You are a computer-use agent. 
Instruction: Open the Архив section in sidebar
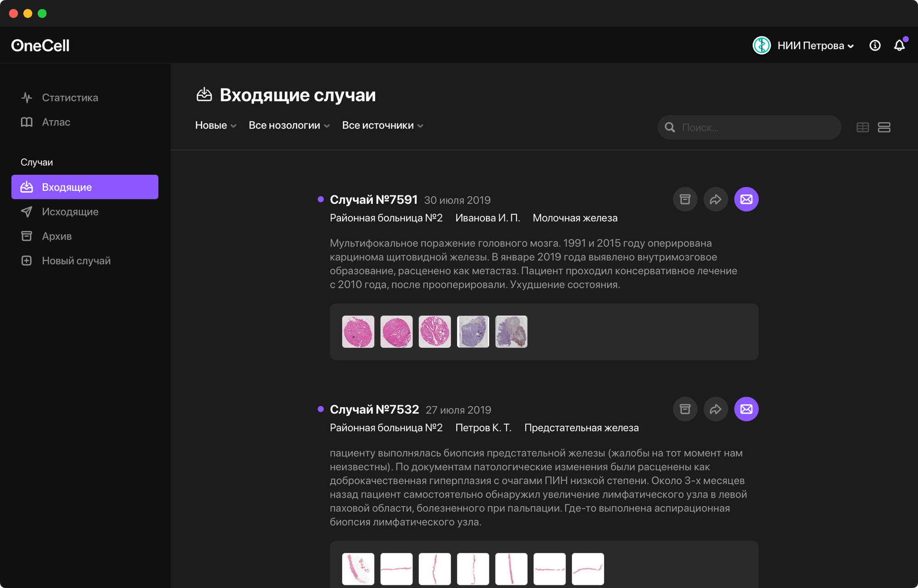tap(56, 236)
